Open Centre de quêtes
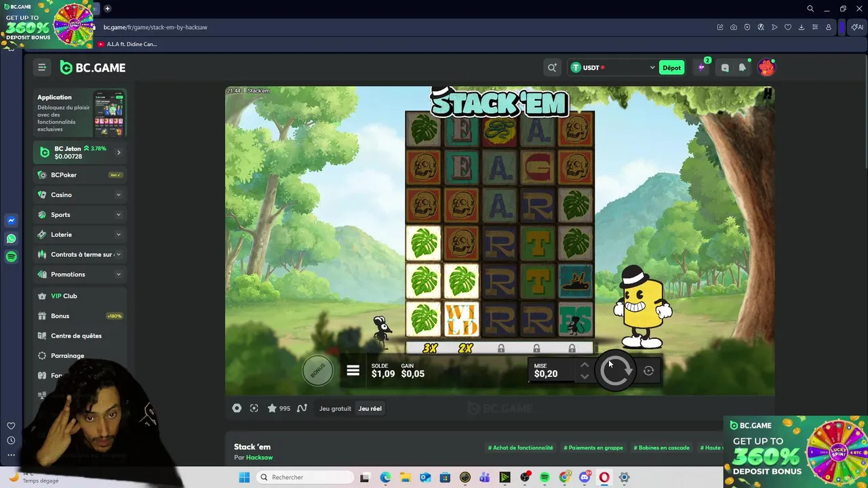The image size is (868, 488). pyautogui.click(x=80, y=335)
